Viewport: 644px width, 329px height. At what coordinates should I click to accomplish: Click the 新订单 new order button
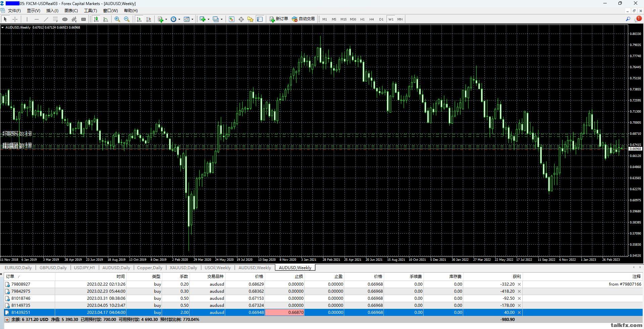point(279,19)
